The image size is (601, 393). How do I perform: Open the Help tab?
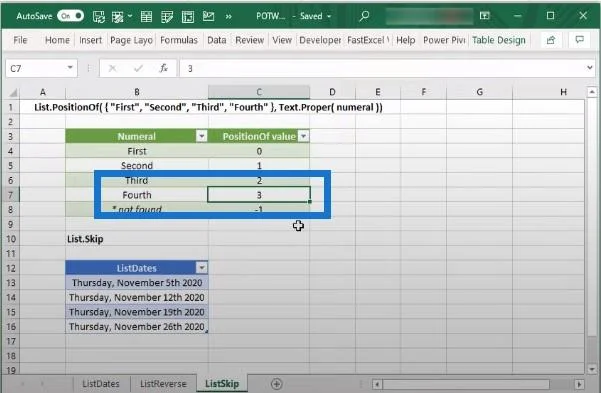click(406, 40)
